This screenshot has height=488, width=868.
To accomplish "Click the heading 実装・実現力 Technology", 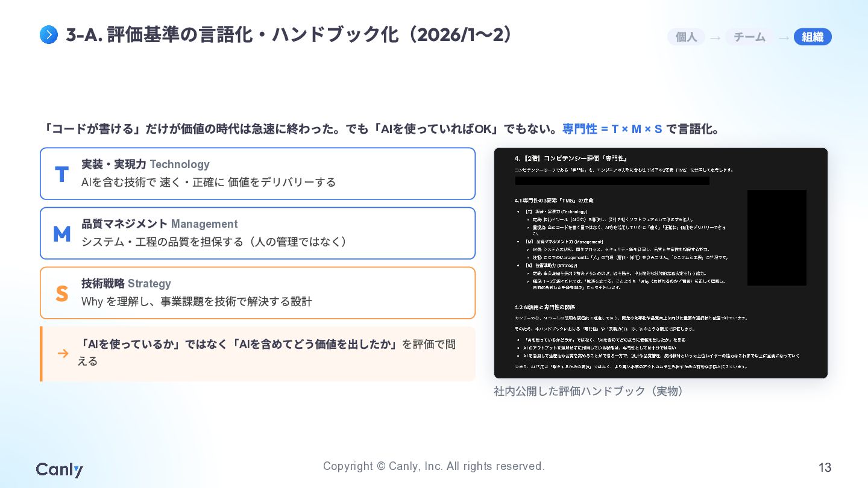I will click(x=145, y=164).
